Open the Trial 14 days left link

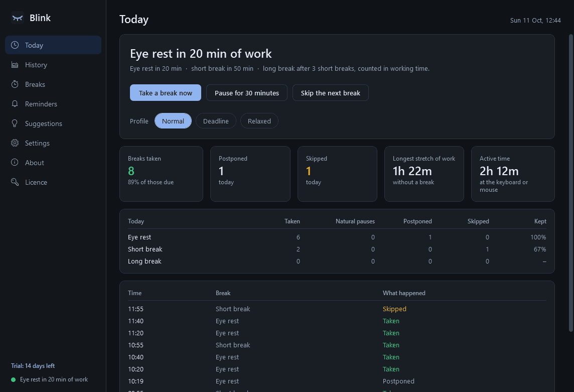(33, 365)
